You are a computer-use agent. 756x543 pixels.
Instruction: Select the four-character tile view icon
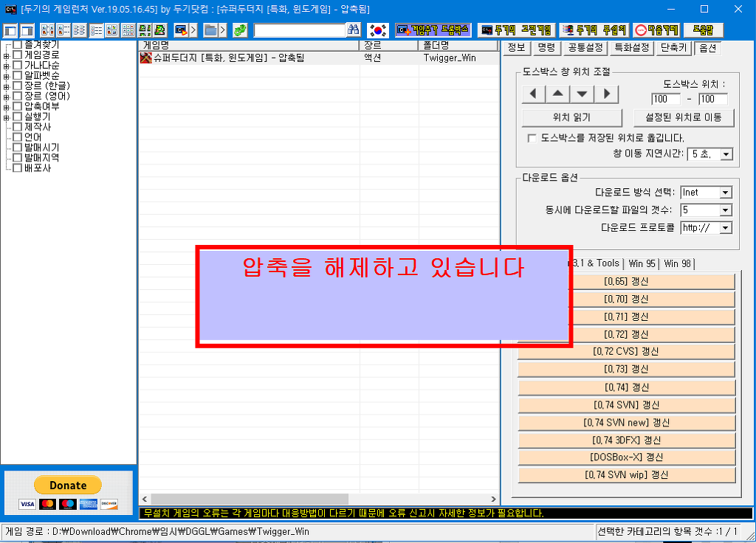pos(144,30)
